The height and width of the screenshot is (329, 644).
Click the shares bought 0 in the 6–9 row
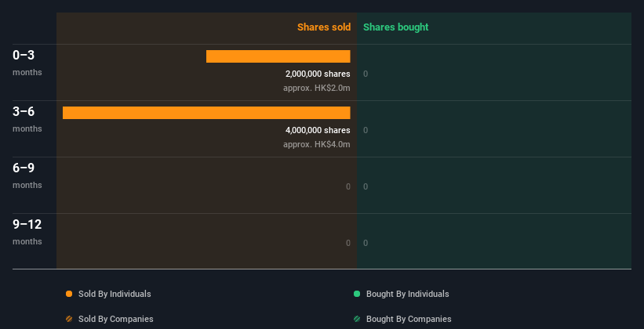[366, 186]
